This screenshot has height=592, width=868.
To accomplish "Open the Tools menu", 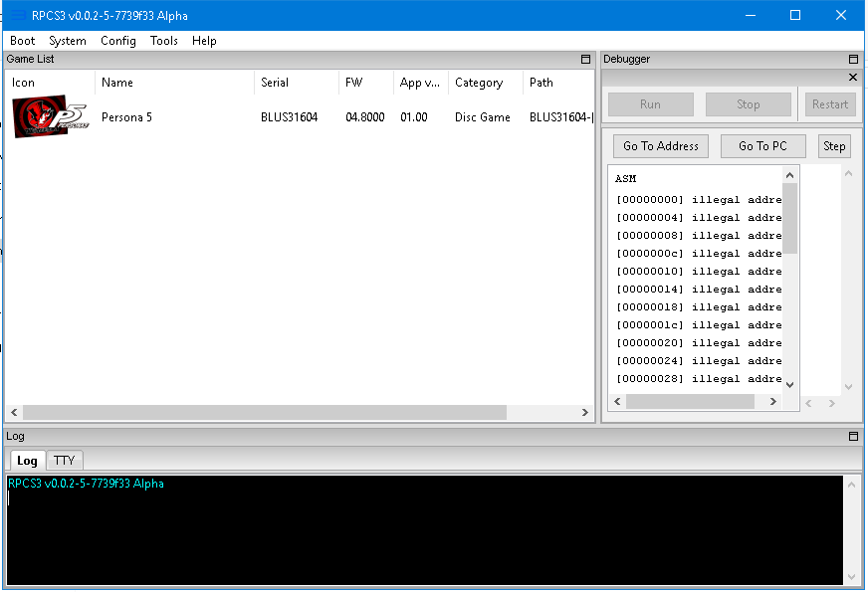I will point(164,41).
